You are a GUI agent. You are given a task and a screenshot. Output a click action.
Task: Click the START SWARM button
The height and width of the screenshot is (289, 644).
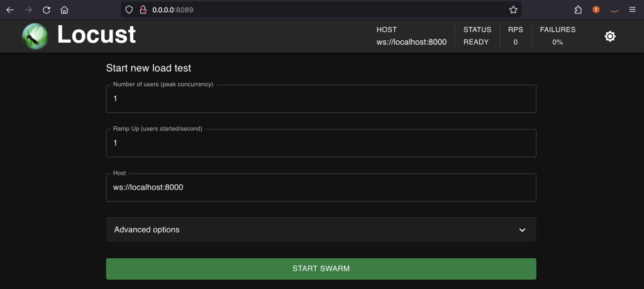pyautogui.click(x=321, y=269)
